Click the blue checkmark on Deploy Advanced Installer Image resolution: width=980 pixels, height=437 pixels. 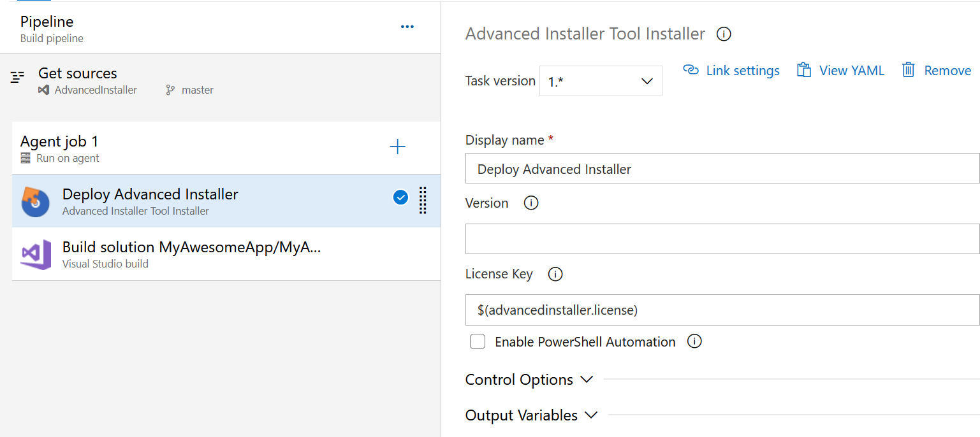[400, 198]
